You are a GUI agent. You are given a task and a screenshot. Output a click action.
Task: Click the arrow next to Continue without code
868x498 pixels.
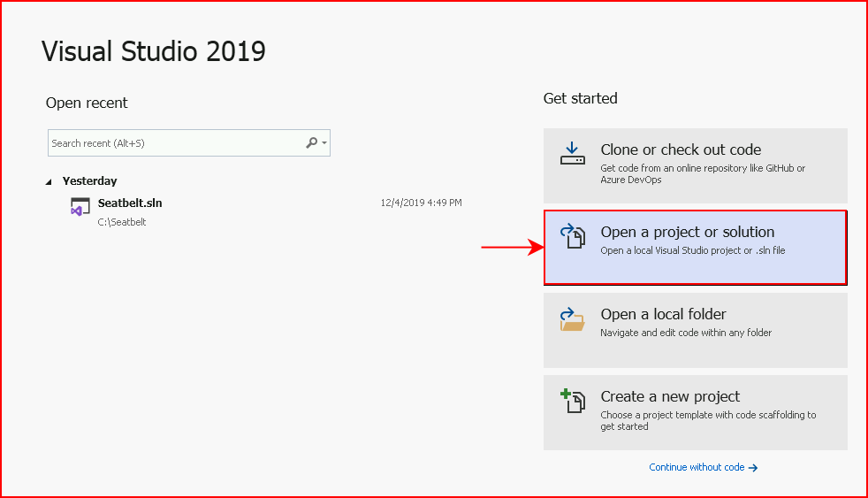753,468
